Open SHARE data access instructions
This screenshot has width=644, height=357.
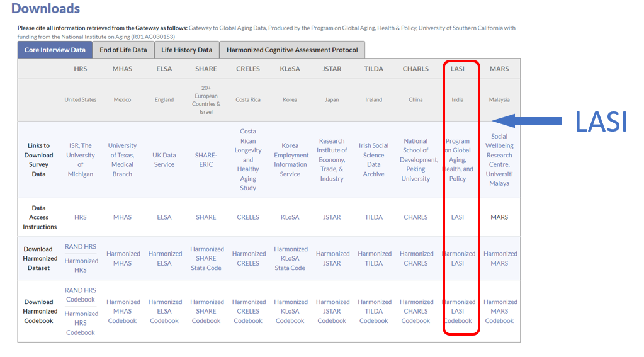click(x=206, y=217)
